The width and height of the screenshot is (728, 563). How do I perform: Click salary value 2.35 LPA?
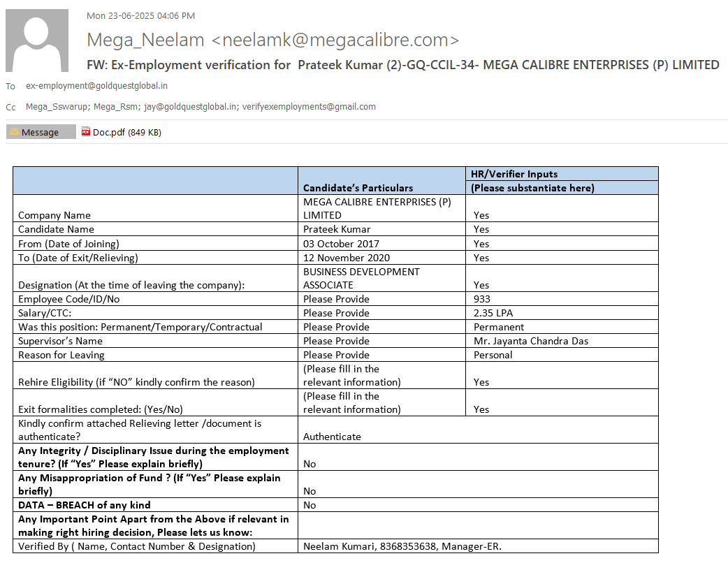coord(493,313)
